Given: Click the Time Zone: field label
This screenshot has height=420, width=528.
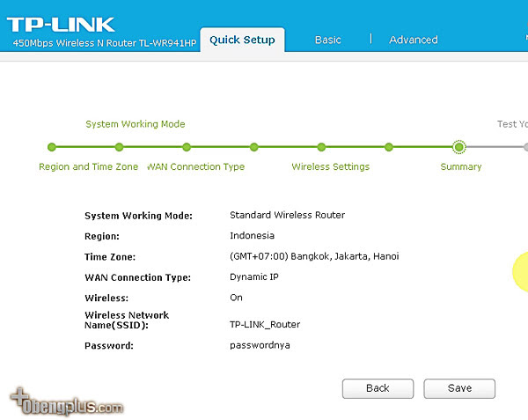Looking at the screenshot, I should pyautogui.click(x=110, y=257).
